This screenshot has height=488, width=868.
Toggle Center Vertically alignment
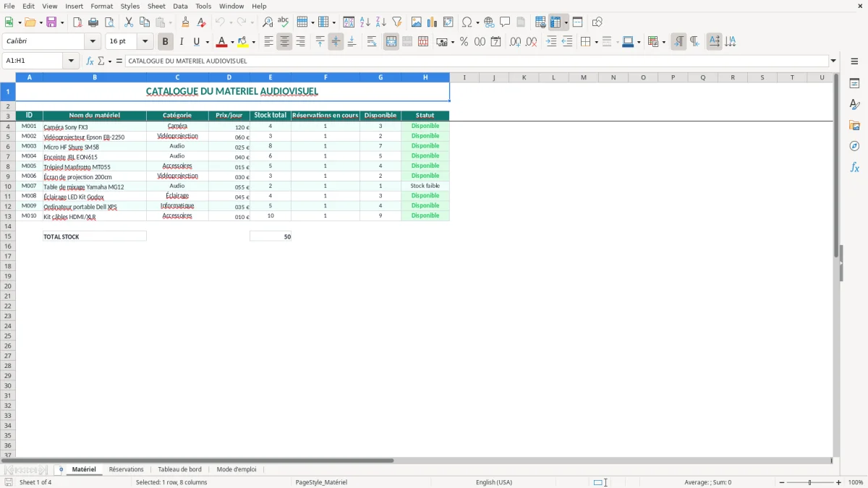pos(336,42)
